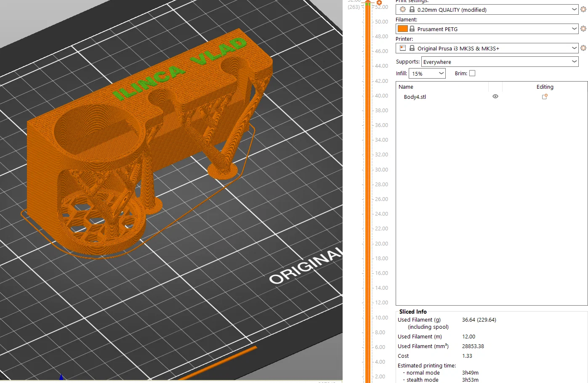The height and width of the screenshot is (383, 588).
Task: Open printer settings gear beside Prusa i3 MK3S
Action: [x=583, y=48]
